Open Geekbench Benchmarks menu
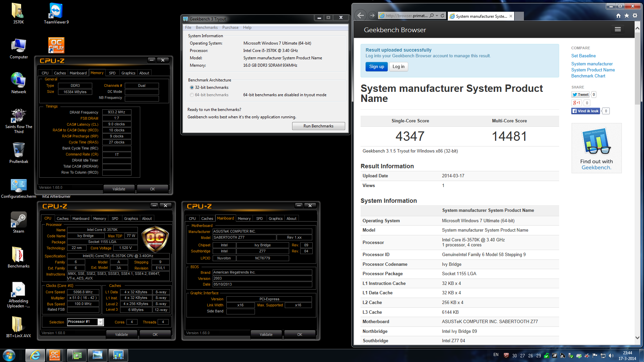644x362 pixels. 207,27
